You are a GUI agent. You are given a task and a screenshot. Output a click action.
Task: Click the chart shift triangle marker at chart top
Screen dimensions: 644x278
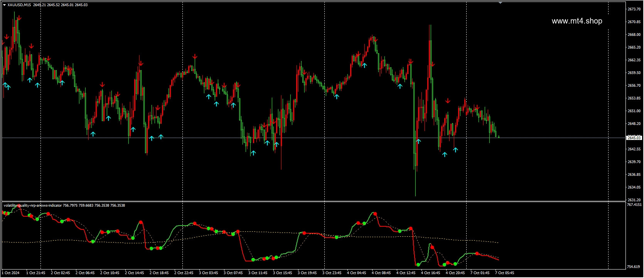click(x=500, y=3)
